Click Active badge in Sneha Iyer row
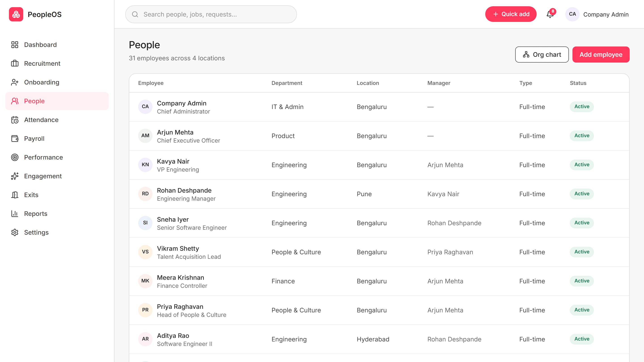This screenshot has width=644, height=362. (582, 223)
